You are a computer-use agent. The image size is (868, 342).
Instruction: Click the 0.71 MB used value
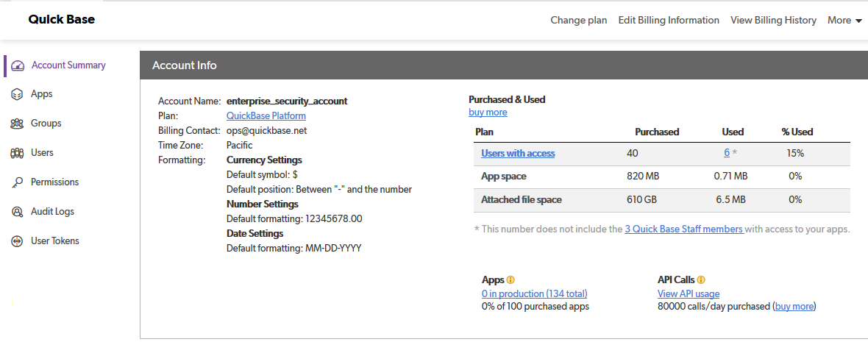[x=730, y=177]
